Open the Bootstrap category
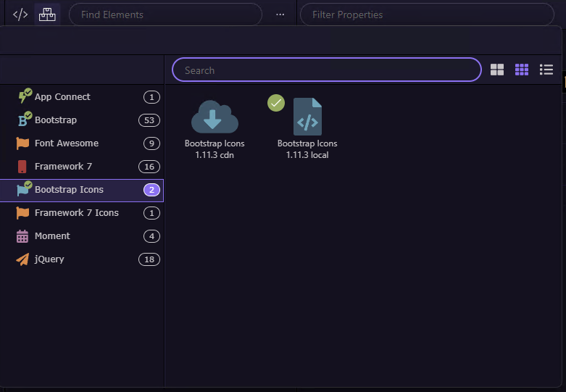 (82, 120)
